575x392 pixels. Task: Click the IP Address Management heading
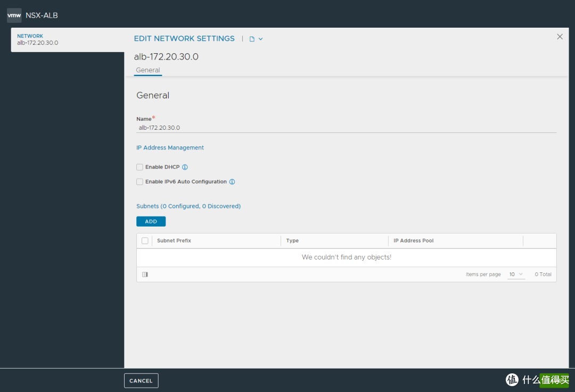170,148
